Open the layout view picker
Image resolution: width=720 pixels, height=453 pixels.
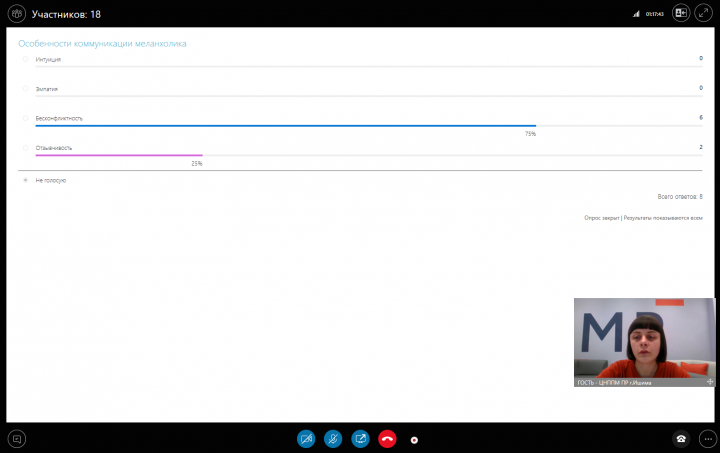pos(681,14)
